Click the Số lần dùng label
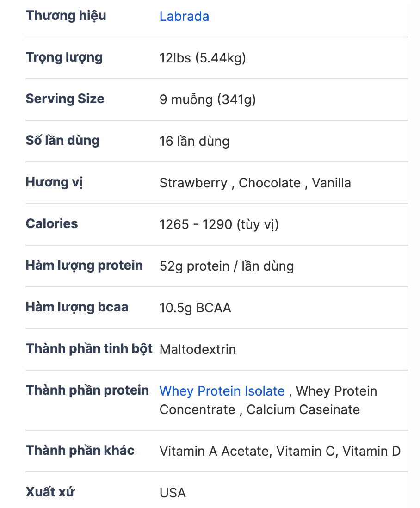420x508 pixels. click(62, 141)
